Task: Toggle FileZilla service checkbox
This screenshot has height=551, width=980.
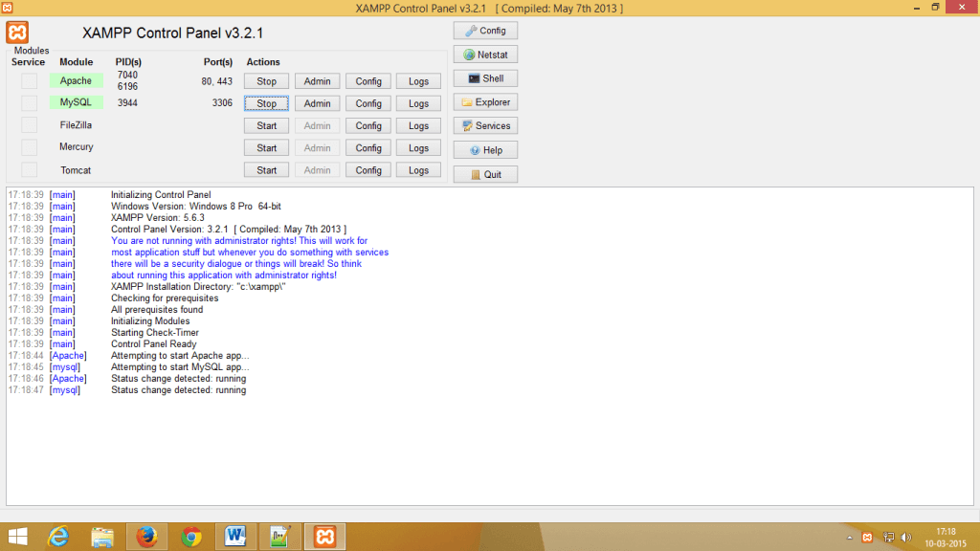Action: tap(29, 125)
